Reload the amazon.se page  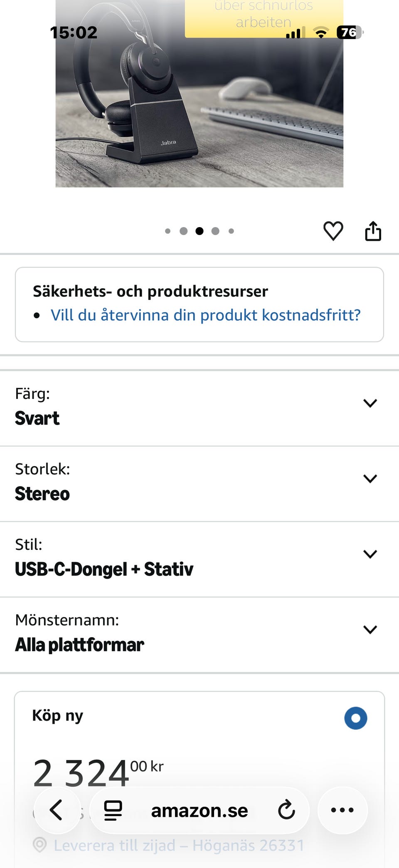286,810
